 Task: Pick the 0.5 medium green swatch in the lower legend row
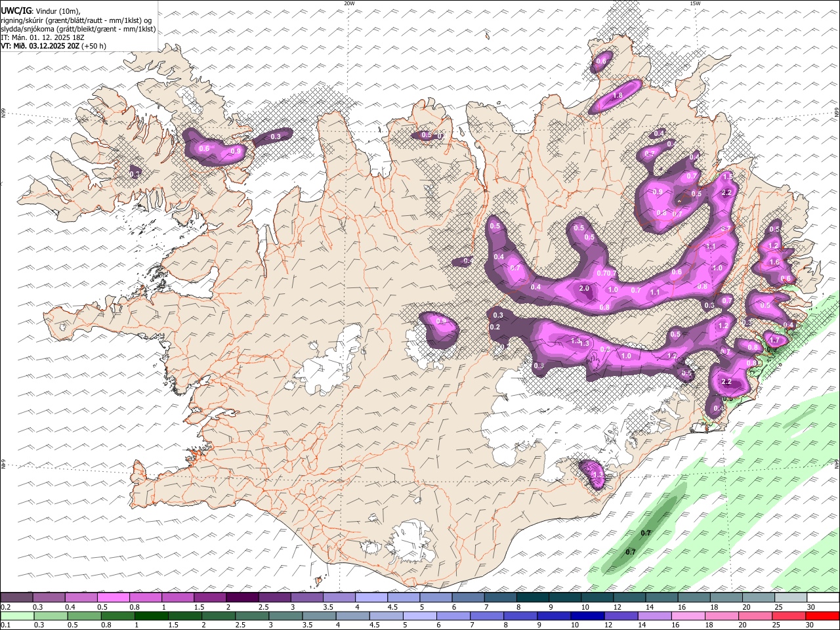coord(84,616)
